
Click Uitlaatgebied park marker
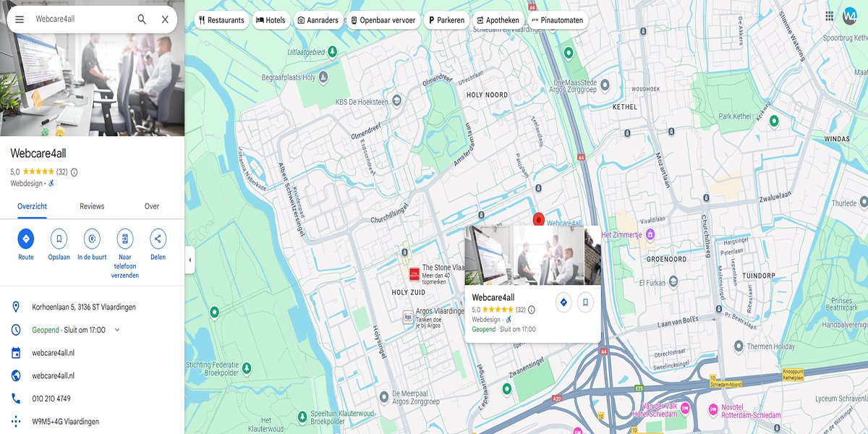(x=332, y=51)
